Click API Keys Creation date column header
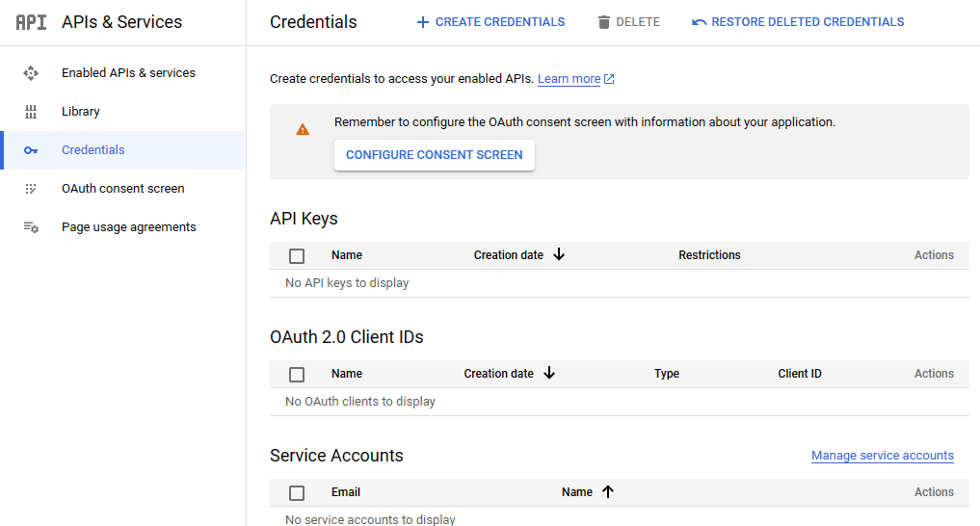Viewport: 980px width, 526px height. 508,255
